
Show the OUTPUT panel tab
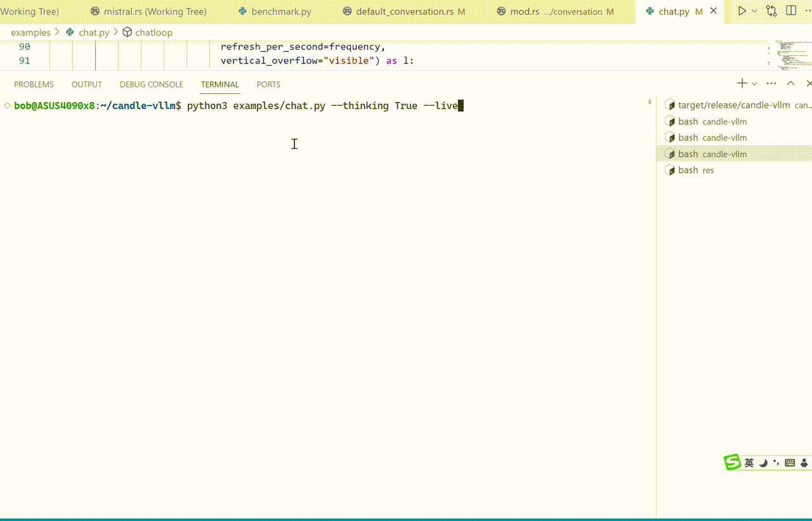click(86, 84)
